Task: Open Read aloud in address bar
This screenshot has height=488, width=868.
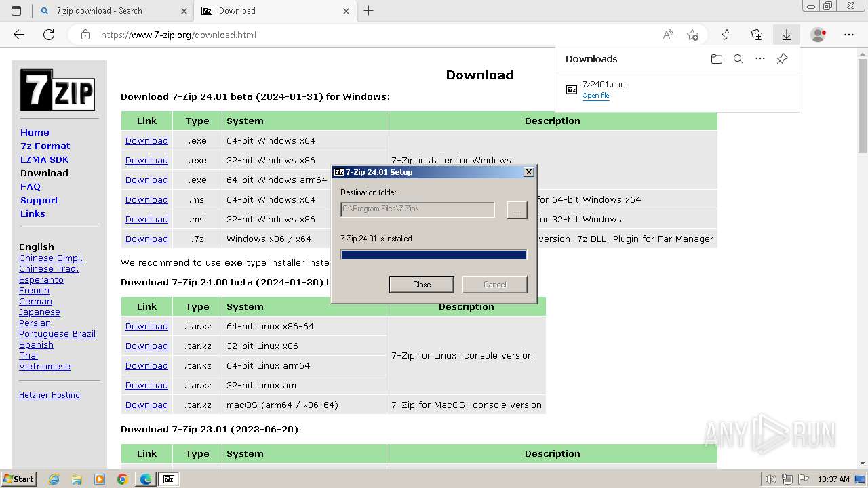Action: tap(668, 35)
